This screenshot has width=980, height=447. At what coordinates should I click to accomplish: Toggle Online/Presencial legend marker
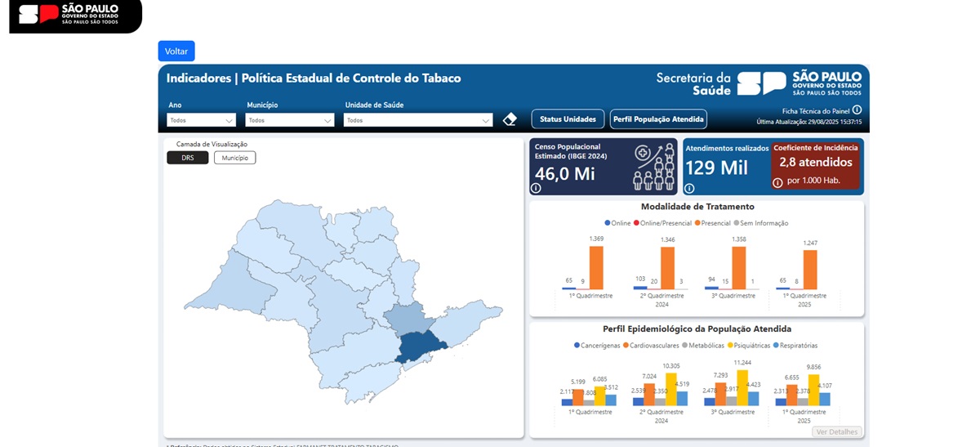click(636, 223)
